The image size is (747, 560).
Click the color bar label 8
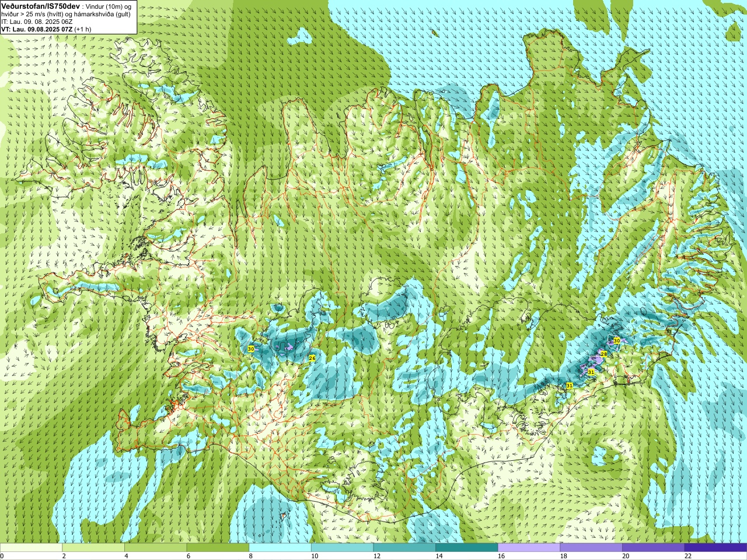coord(250,556)
